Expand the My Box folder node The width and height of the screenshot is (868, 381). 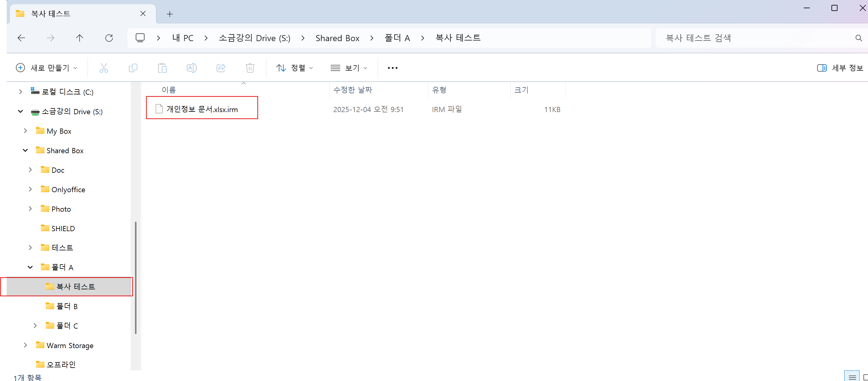(25, 131)
